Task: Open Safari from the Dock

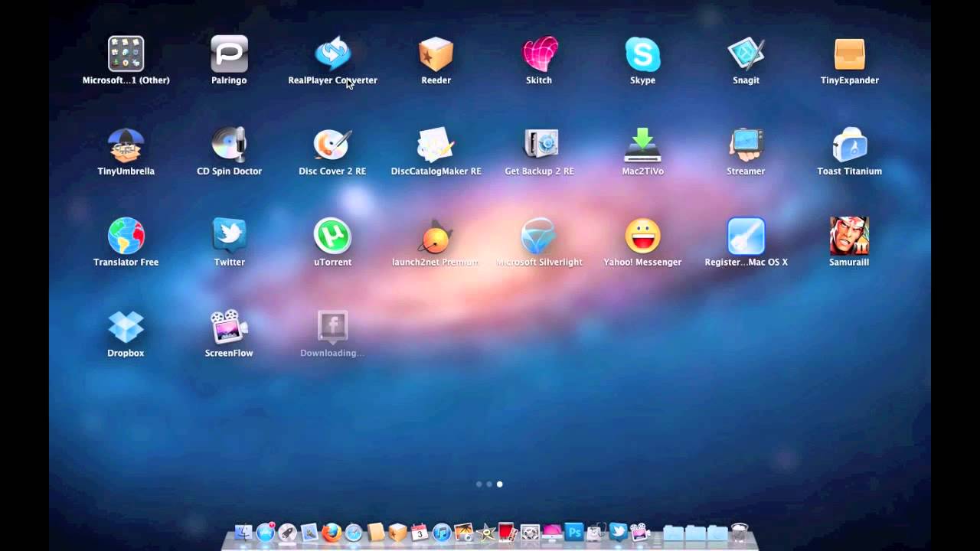Action: [354, 533]
